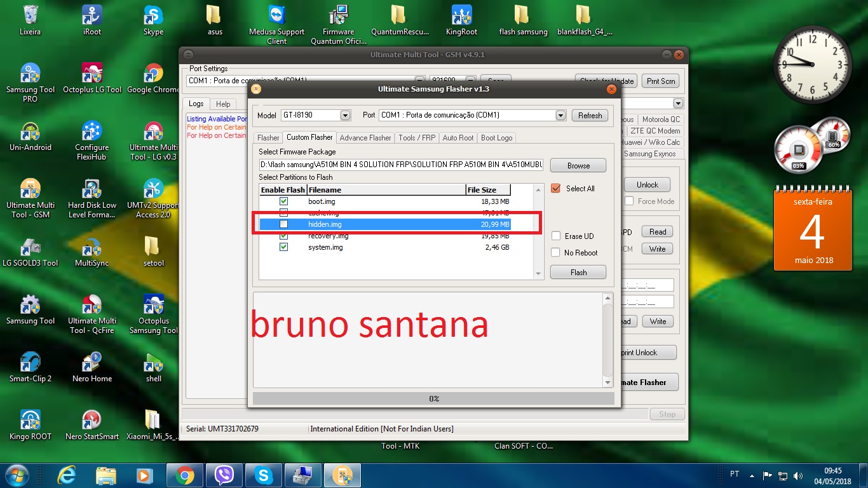The height and width of the screenshot is (488, 868).
Task: Open the Uni-Android desktop shortcut
Action: pos(30,135)
